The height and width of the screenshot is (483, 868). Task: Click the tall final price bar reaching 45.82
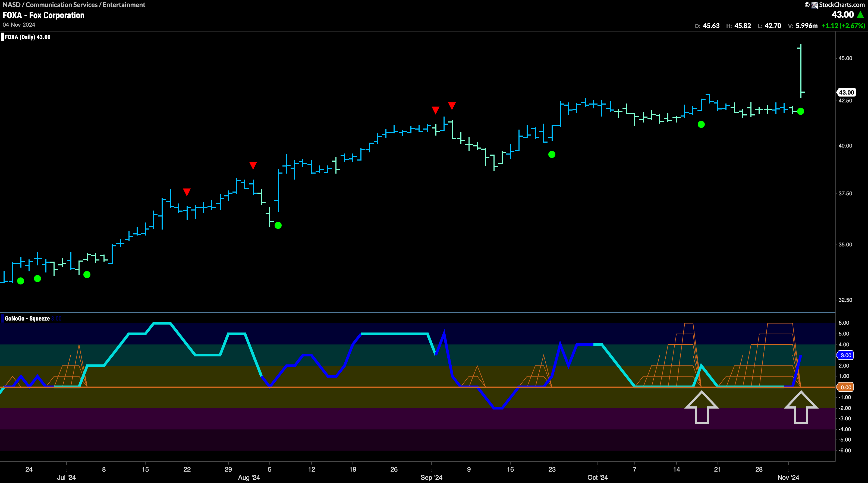(801, 71)
